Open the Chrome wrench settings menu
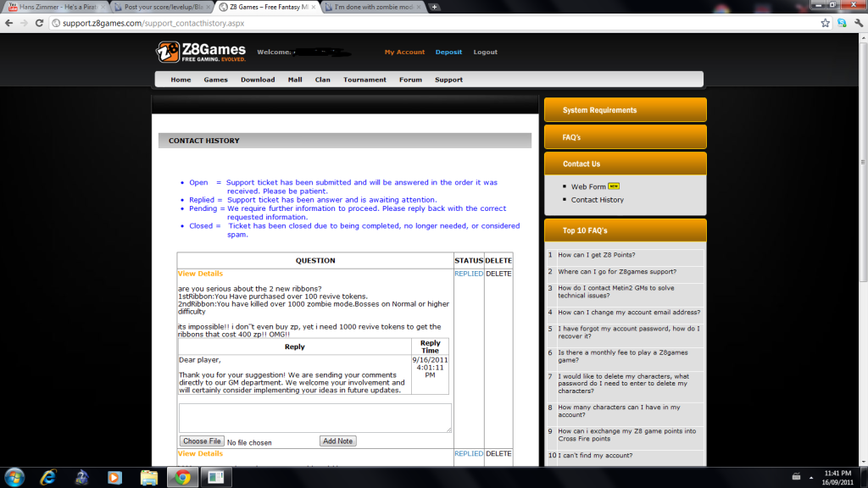Screen dimensions: 868x488 [x=856, y=23]
